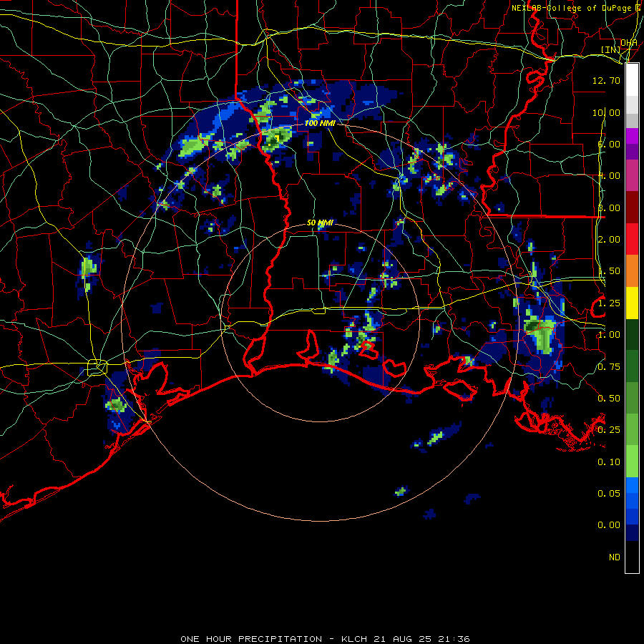Select the black ND swatch at the scale bottom
Viewport: 644px width, 644px height.
(632, 557)
